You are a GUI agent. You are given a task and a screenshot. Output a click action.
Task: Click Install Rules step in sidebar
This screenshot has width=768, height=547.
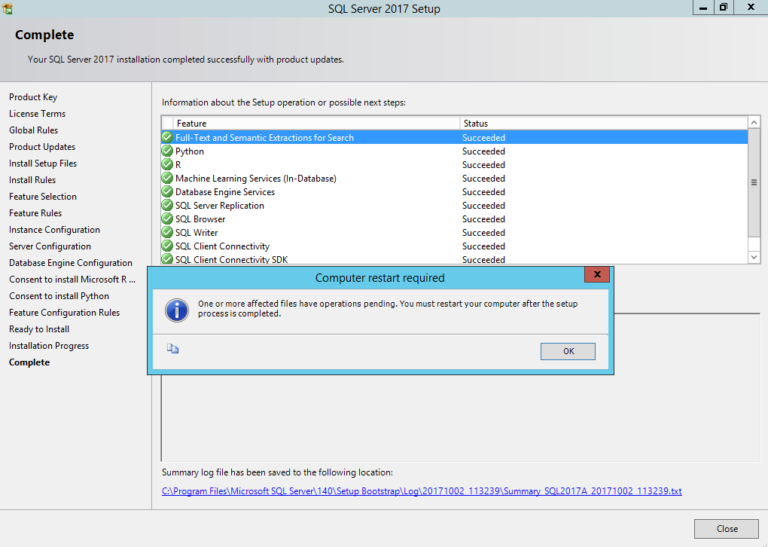pyautogui.click(x=32, y=180)
